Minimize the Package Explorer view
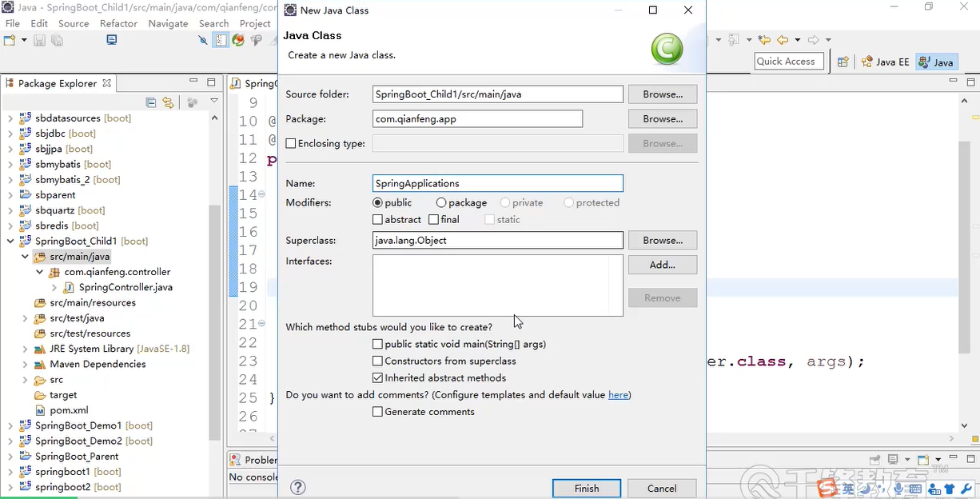The height and width of the screenshot is (499, 980). click(193, 82)
